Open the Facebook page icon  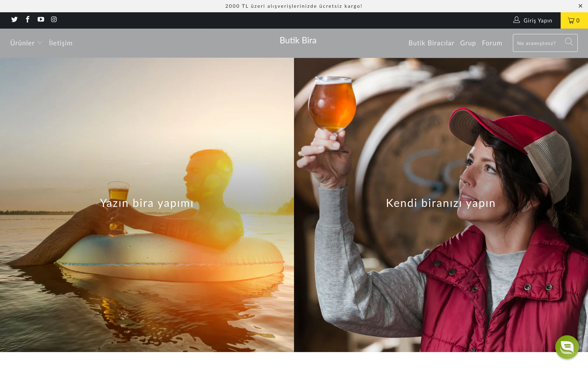pyautogui.click(x=28, y=19)
